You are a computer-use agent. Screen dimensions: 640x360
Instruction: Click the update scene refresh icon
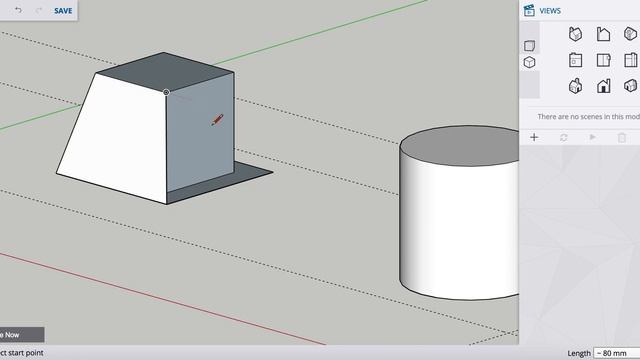pyautogui.click(x=564, y=138)
